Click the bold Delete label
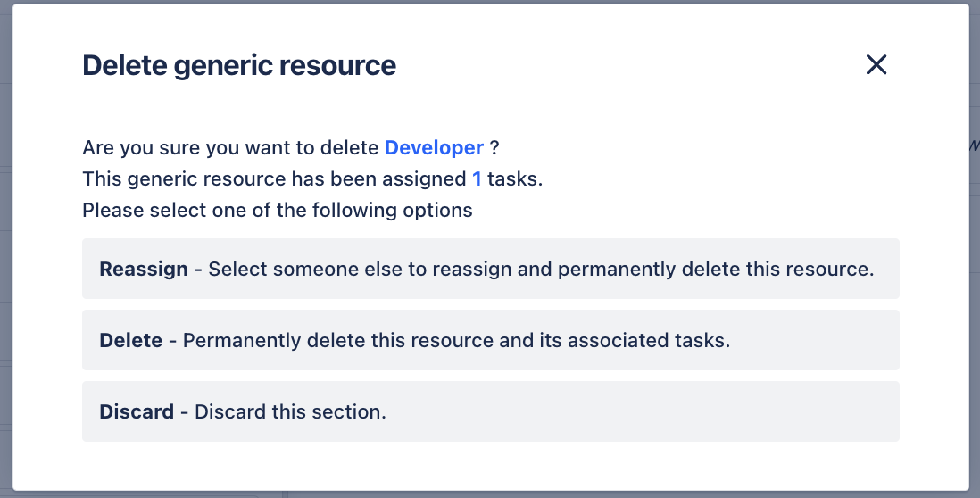980x498 pixels. pyautogui.click(x=130, y=340)
